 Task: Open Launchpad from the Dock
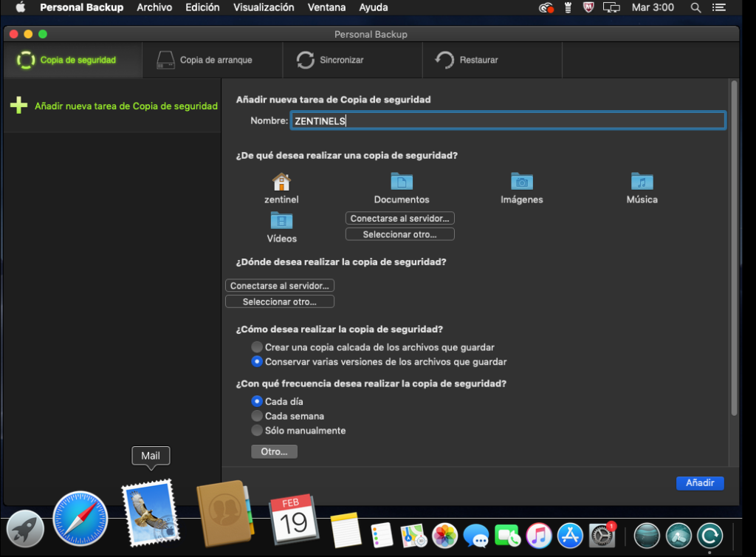point(25,529)
